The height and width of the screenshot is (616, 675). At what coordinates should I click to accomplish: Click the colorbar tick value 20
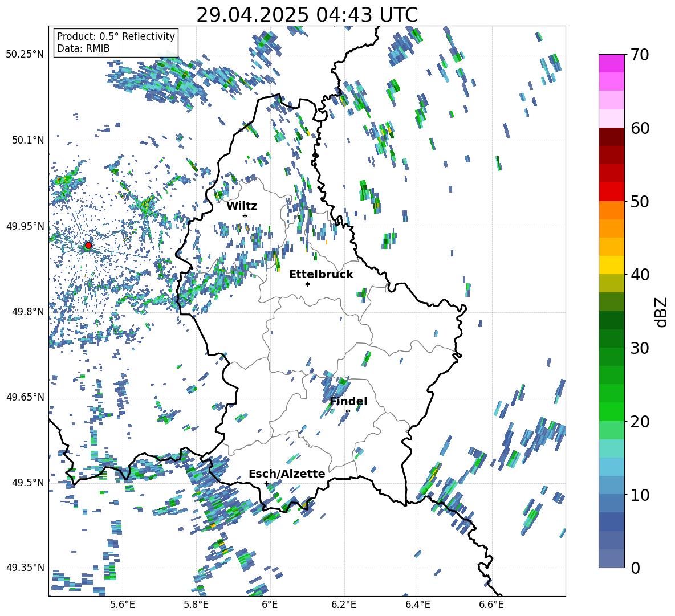point(640,421)
